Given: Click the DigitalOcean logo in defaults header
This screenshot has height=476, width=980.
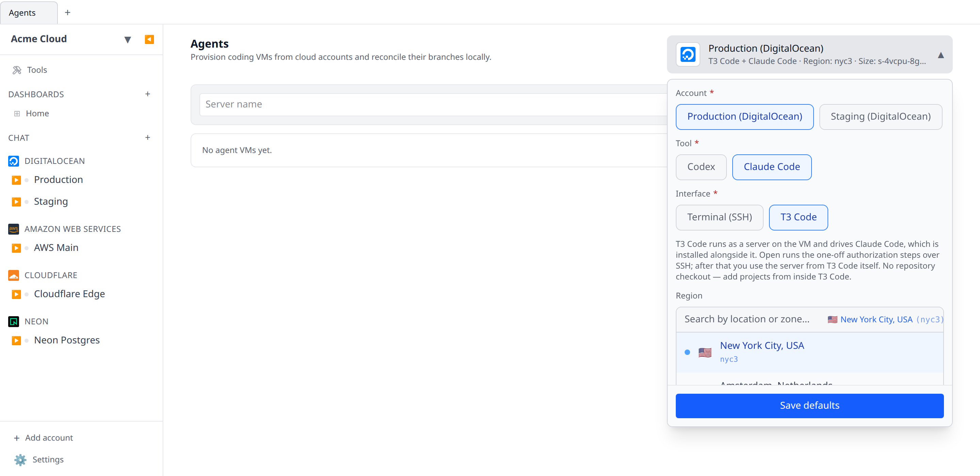Looking at the screenshot, I should pos(687,54).
